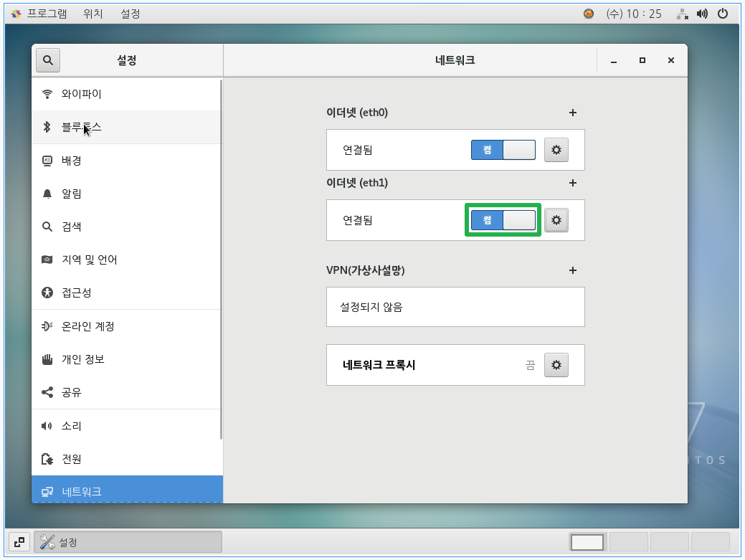Add a new VPN connection

[x=572, y=270]
